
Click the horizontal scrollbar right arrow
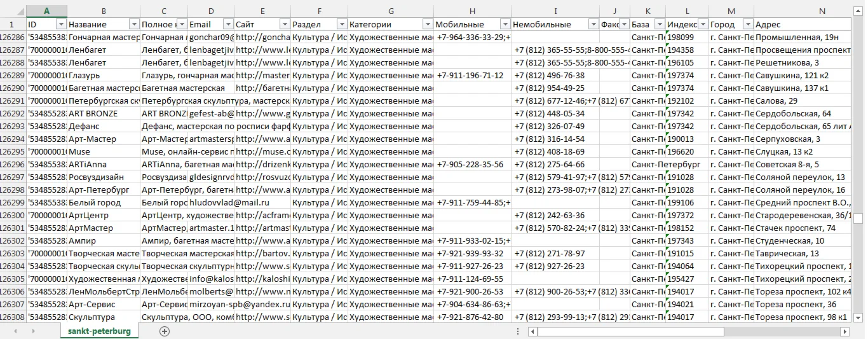pos(846,331)
